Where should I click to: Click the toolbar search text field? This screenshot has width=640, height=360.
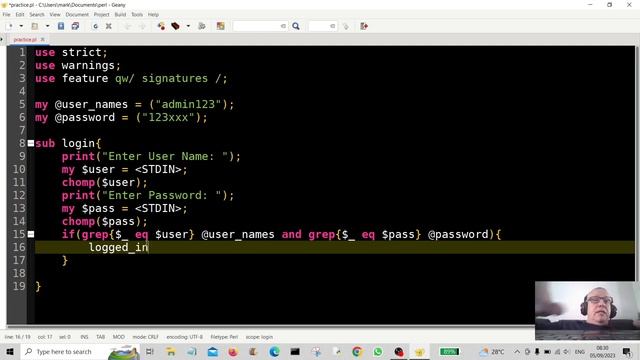pyautogui.click(x=260, y=26)
